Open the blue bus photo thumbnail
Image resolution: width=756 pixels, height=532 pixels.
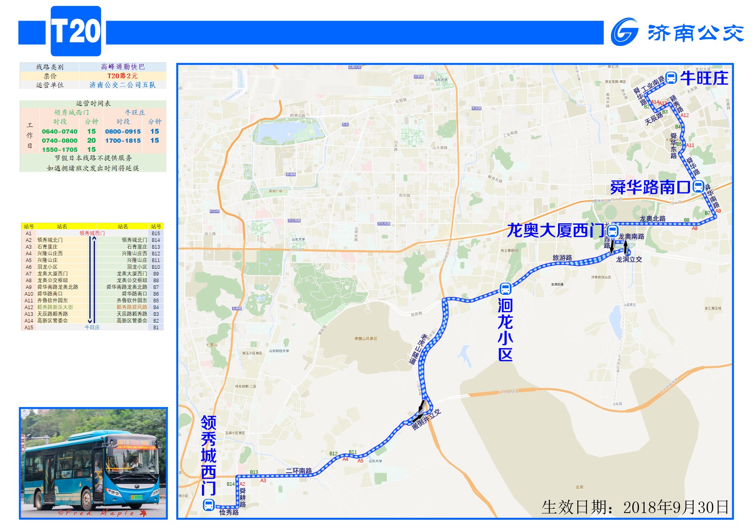click(93, 463)
